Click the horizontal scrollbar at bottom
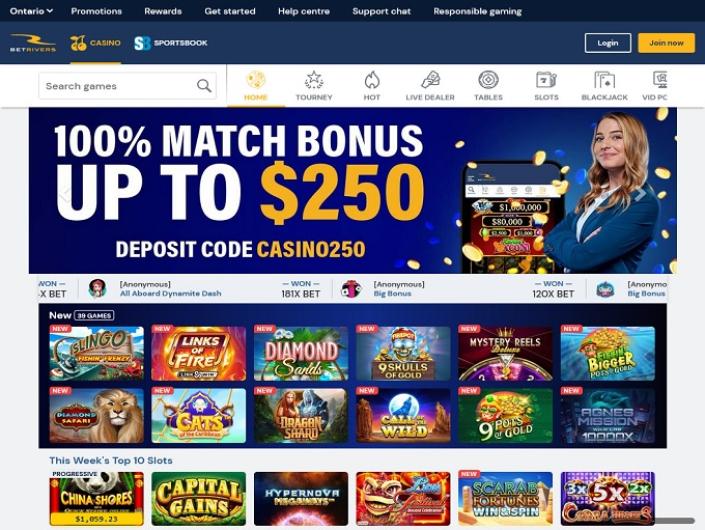 tap(674, 521)
